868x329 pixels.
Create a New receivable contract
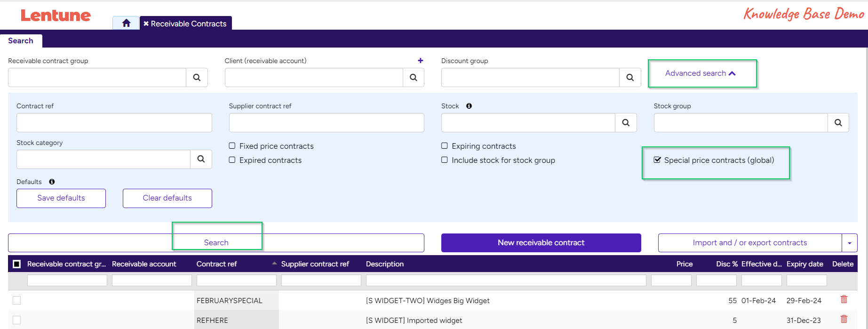541,243
